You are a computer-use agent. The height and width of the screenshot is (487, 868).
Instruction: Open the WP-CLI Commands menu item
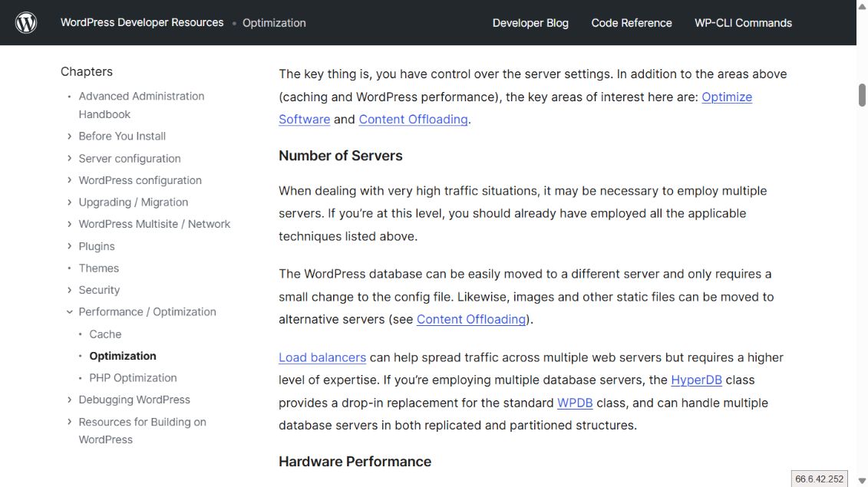(x=743, y=23)
